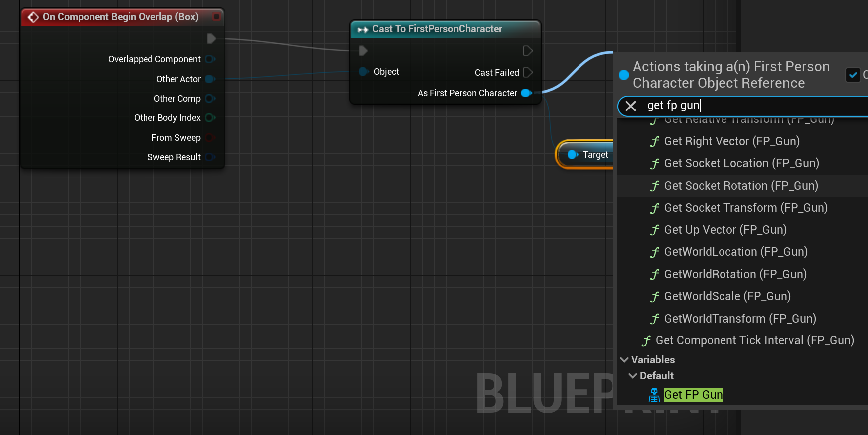Image resolution: width=868 pixels, height=435 pixels.
Task: Click the Object input pin
Action: [x=364, y=72]
